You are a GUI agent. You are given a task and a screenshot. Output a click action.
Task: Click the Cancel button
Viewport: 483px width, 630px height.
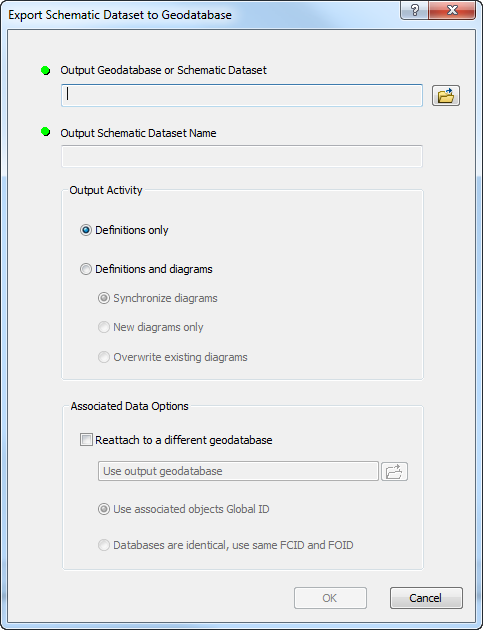pos(426,598)
